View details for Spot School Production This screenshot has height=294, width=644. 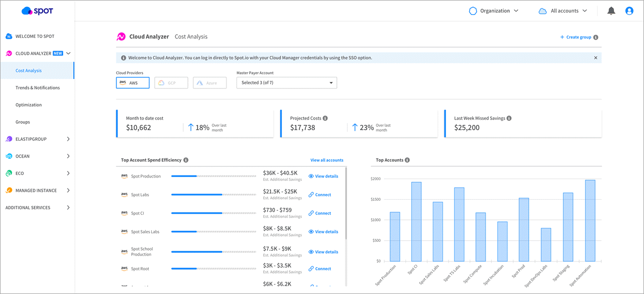click(x=323, y=252)
